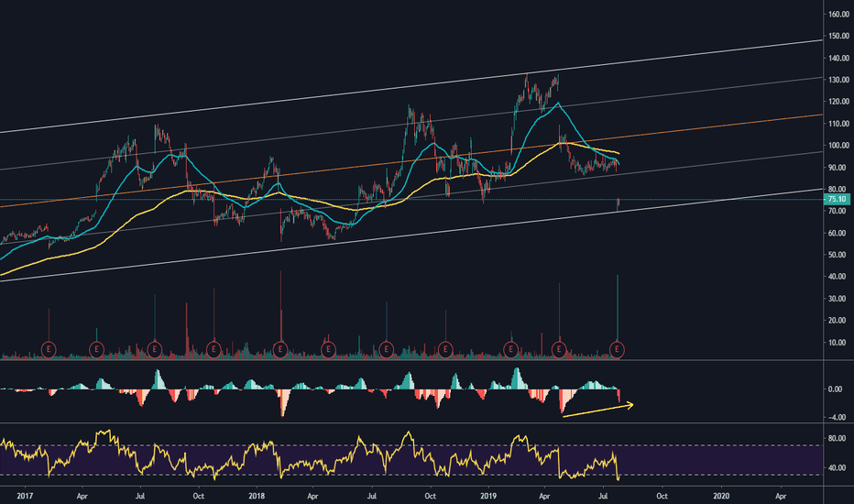Click the 2019 label on the time axis
Screen dimensions: 854x504
488,496
